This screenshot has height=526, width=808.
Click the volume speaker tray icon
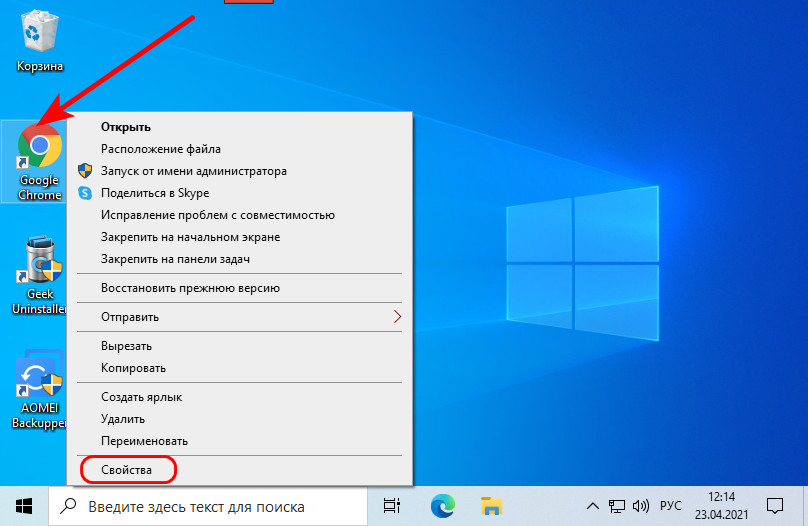coord(642,505)
